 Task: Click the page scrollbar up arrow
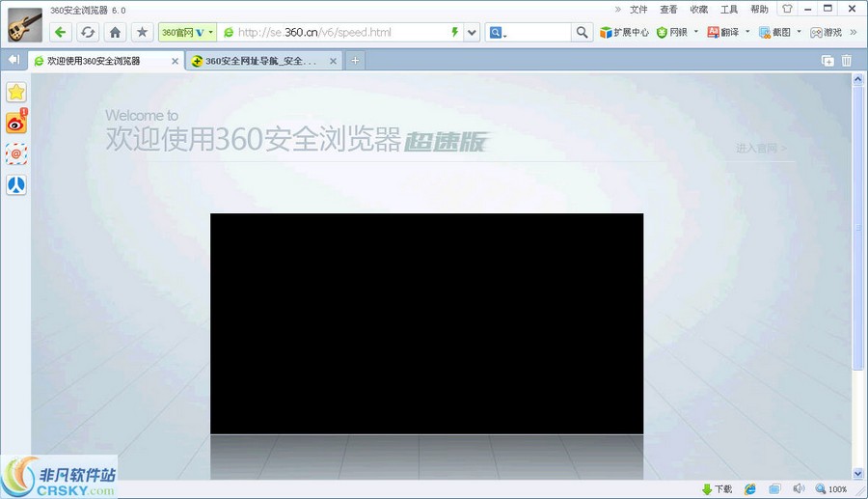tap(857, 79)
